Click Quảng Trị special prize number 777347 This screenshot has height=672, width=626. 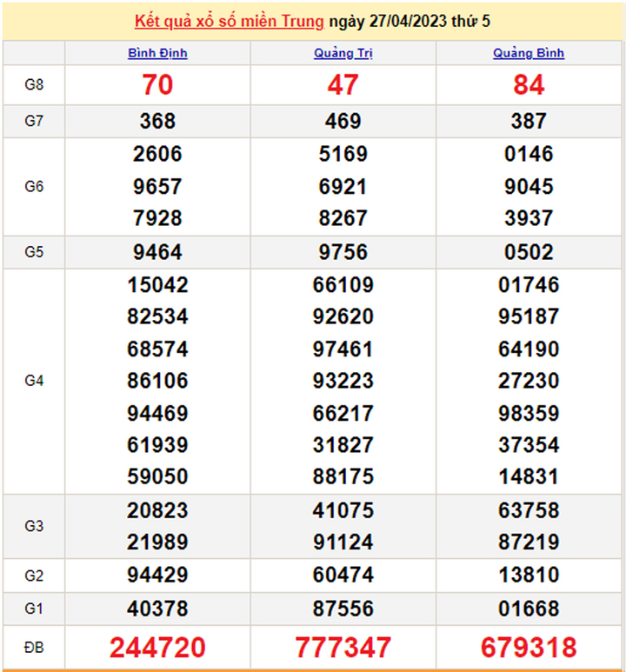[x=343, y=648]
